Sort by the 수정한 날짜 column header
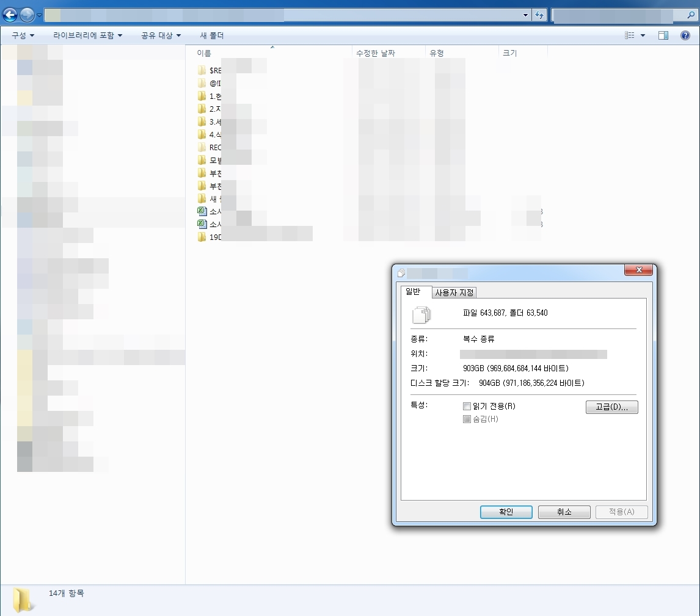The height and width of the screenshot is (616, 700). pyautogui.click(x=388, y=53)
